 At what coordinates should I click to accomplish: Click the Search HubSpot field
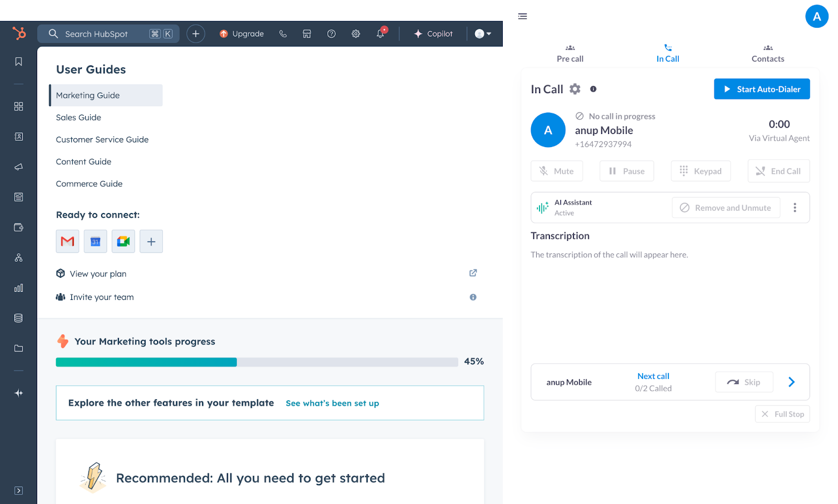pyautogui.click(x=108, y=33)
